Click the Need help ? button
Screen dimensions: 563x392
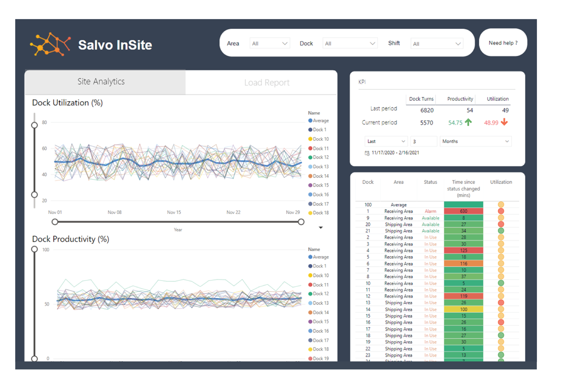[x=503, y=43]
